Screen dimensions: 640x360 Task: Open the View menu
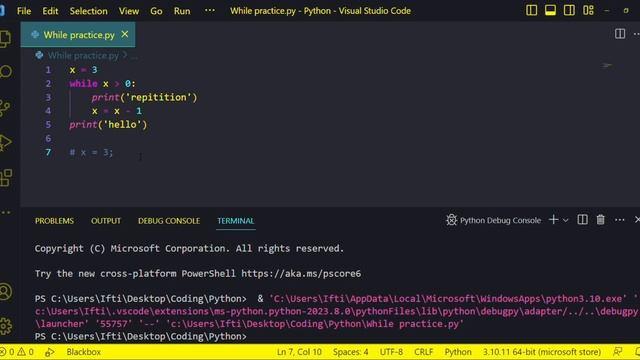129,11
